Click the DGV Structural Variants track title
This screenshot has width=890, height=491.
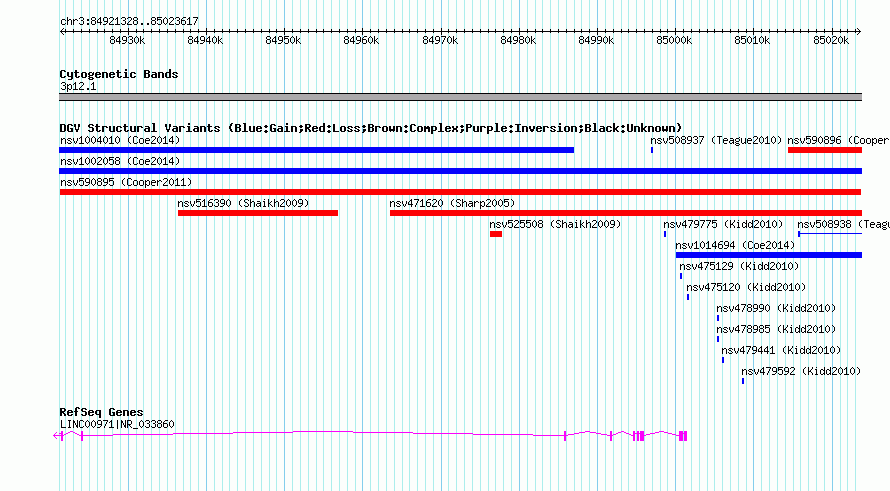point(371,128)
